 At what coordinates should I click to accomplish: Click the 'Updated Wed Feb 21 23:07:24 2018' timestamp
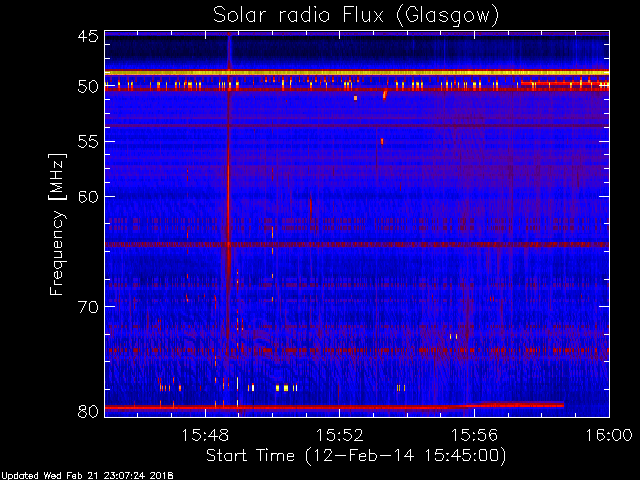87,476
